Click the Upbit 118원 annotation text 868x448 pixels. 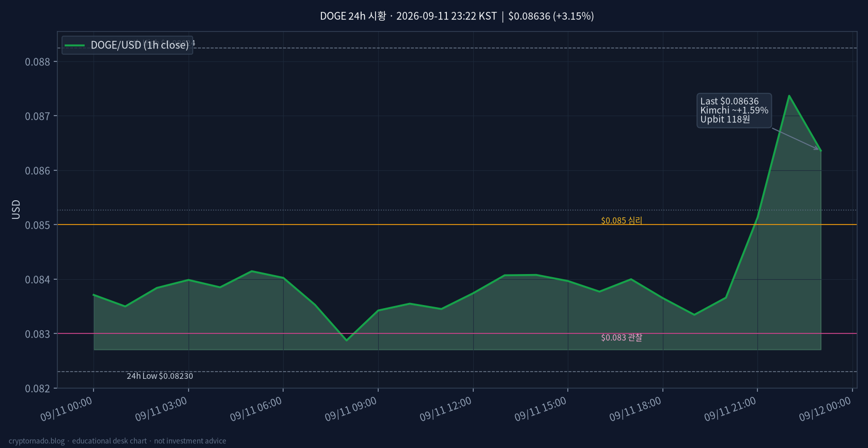pos(725,119)
